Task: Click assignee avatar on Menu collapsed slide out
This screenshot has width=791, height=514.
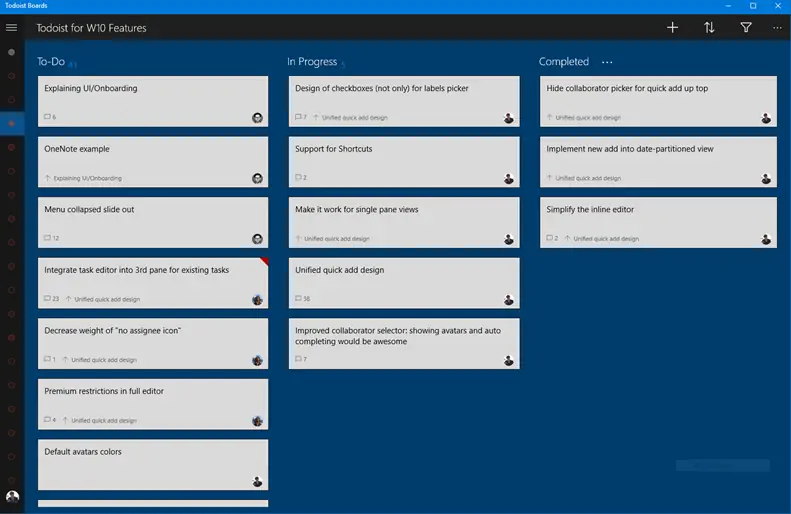Action: tap(257, 239)
